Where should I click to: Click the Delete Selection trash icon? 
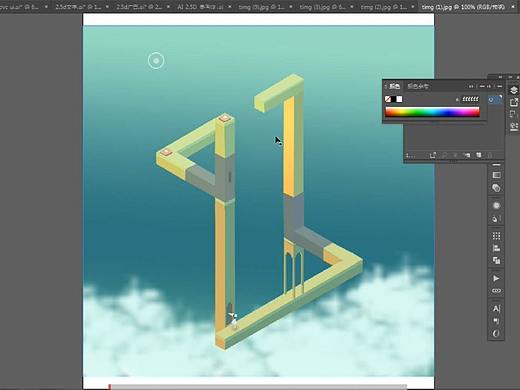pyautogui.click(x=490, y=155)
